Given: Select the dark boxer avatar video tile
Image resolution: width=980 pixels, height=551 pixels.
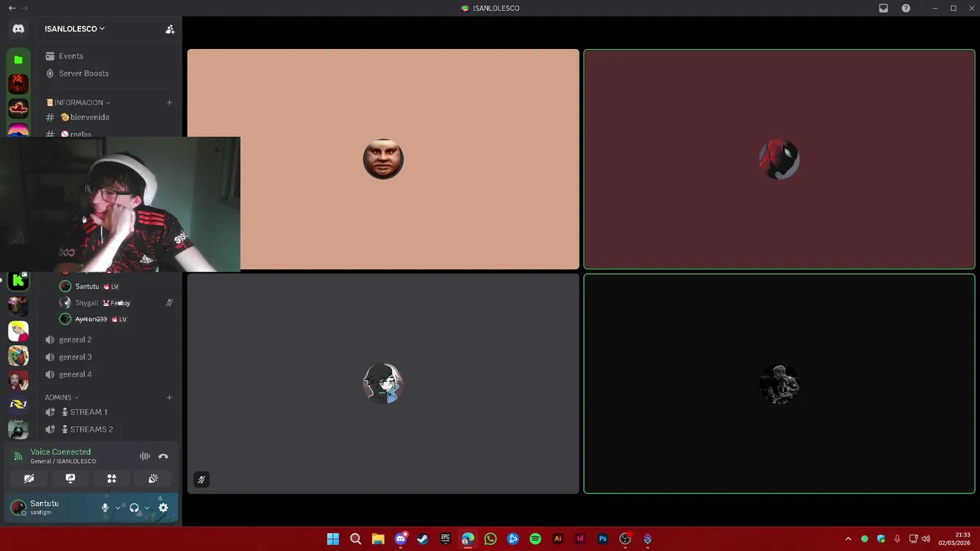Looking at the screenshot, I should pyautogui.click(x=779, y=383).
